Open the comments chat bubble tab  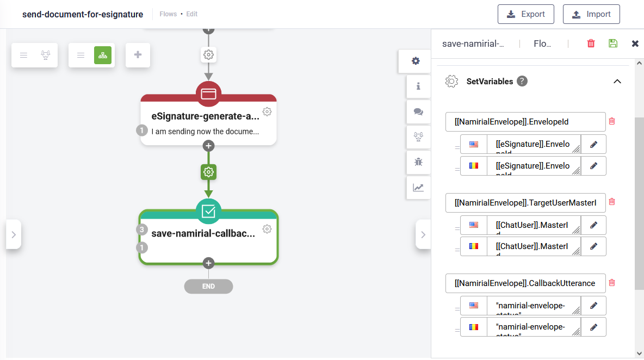point(418,111)
